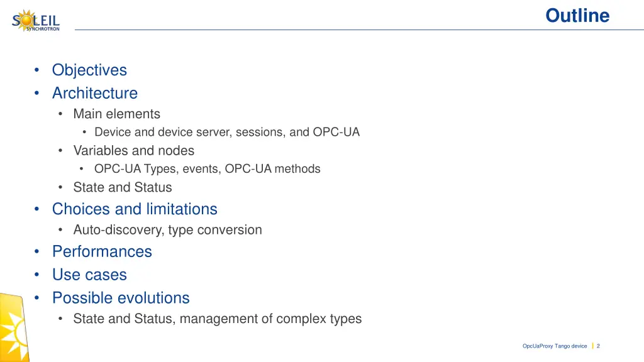
Task: Click the bullet point beside "Objectives"
Action: coord(37,70)
